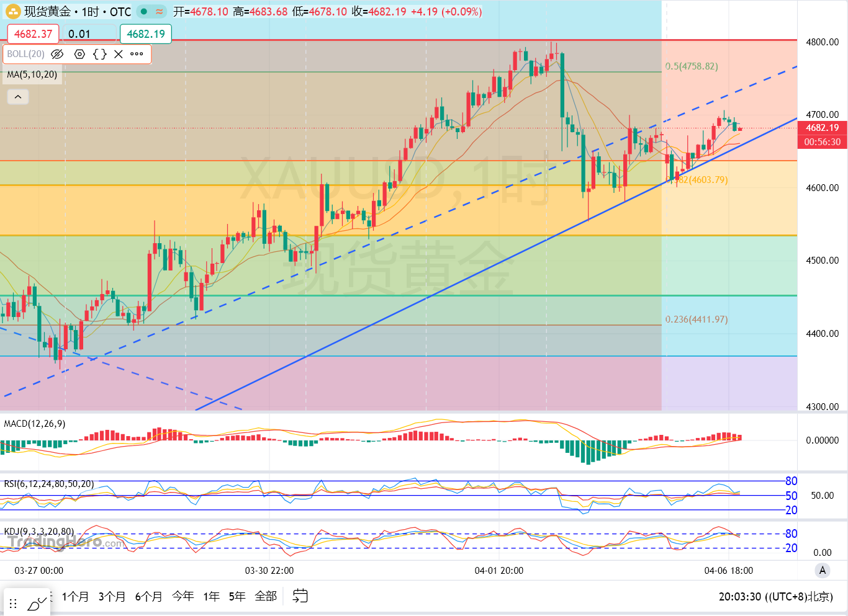This screenshot has width=848, height=616.
Task: Open BOLL source code braces icon
Action: [x=99, y=54]
